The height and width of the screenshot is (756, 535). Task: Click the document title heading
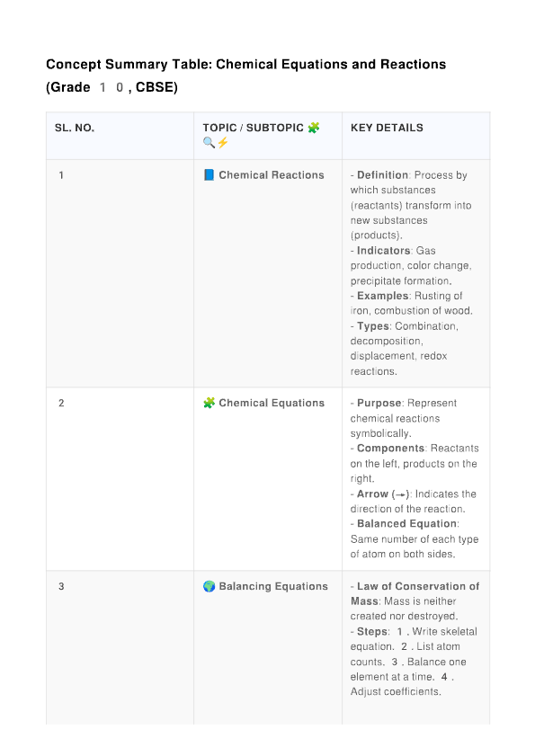(246, 76)
